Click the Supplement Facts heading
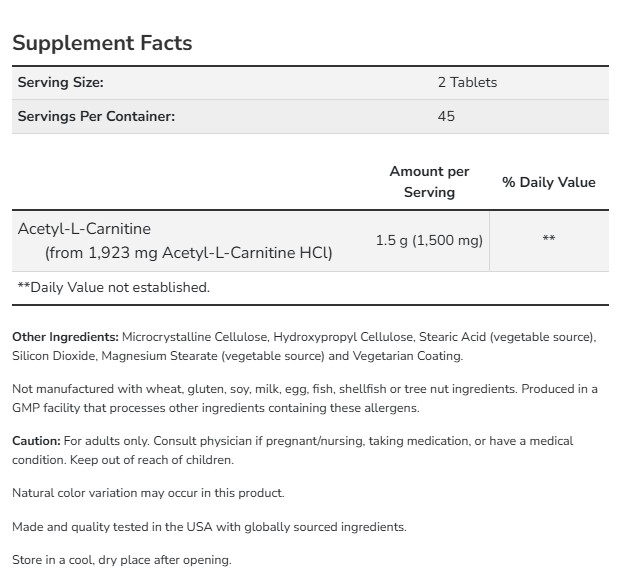 [x=102, y=43]
